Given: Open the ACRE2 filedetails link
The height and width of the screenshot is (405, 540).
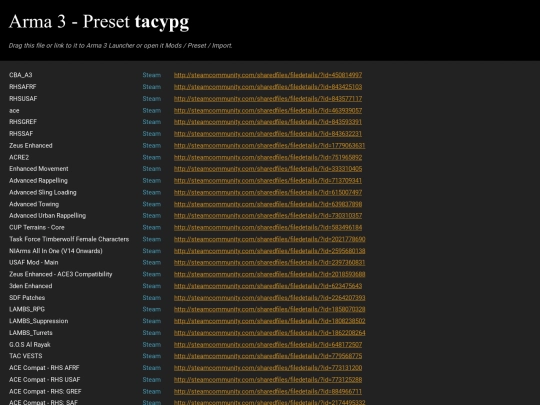Looking at the screenshot, I should click(x=268, y=157).
